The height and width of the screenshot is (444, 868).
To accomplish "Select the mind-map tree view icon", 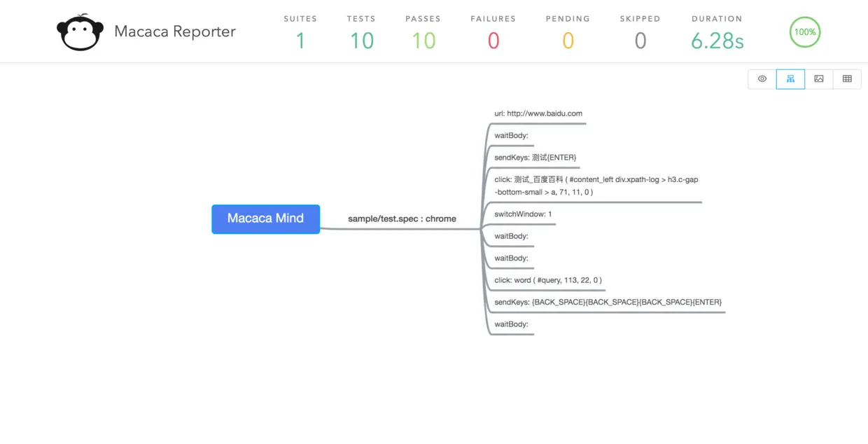I will (x=790, y=79).
